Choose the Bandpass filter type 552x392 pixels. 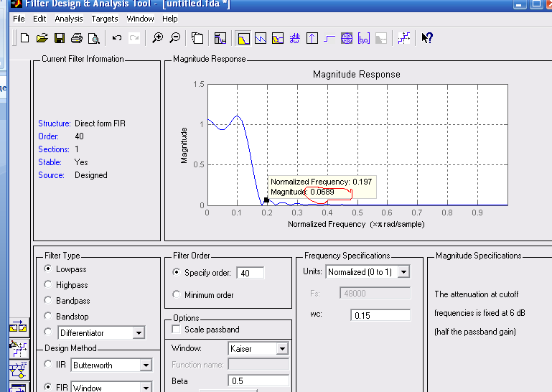(48, 300)
